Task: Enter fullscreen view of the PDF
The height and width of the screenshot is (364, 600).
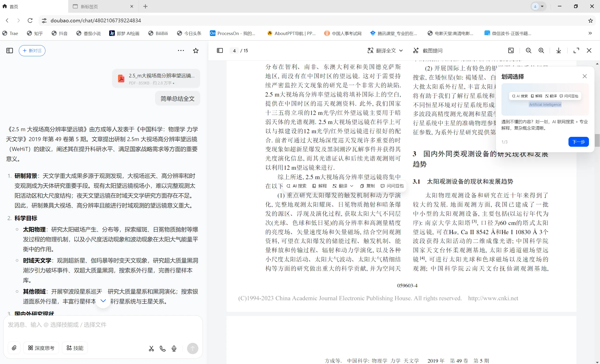Action: [576, 50]
